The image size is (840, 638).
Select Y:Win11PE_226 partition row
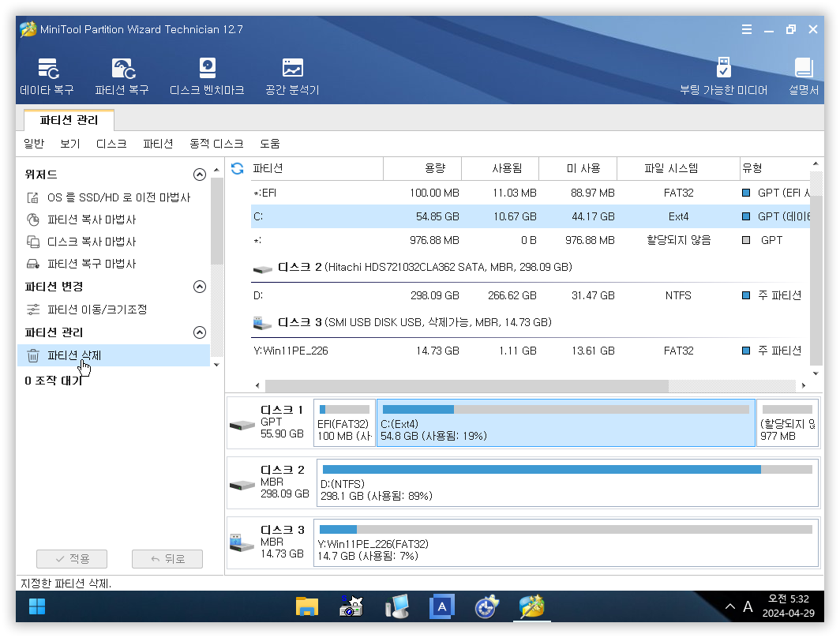(x=531, y=351)
